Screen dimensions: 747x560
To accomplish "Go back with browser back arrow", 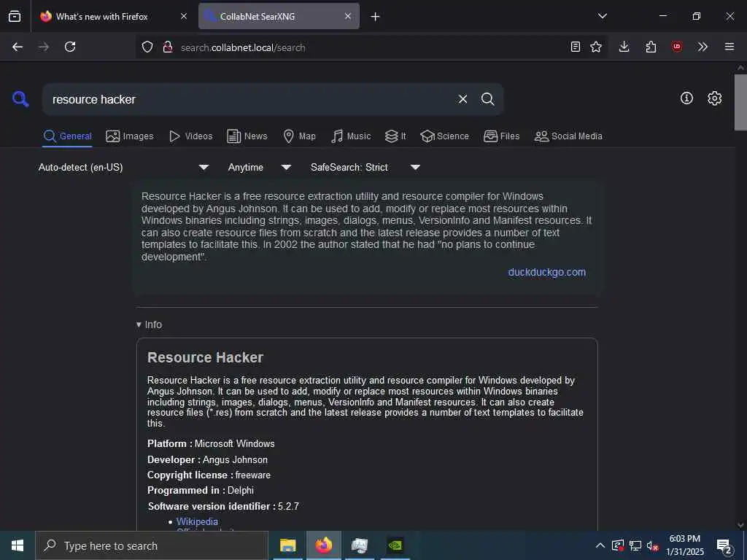I will coord(18,47).
